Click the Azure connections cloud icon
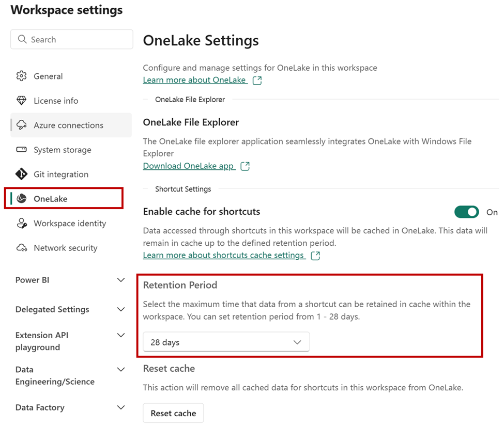The image size is (504, 427). pos(22,125)
